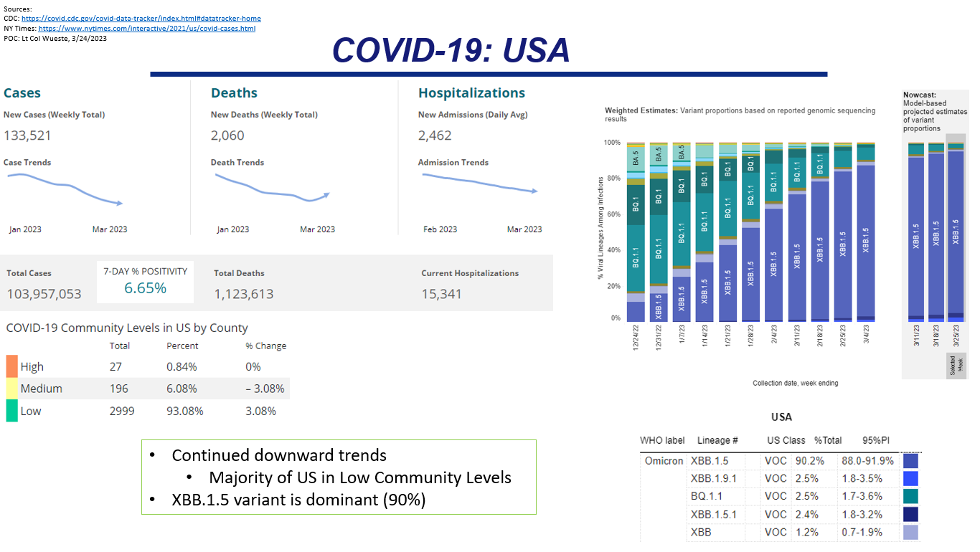
Task: Click the Admission Trends line chart
Action: click(x=479, y=183)
